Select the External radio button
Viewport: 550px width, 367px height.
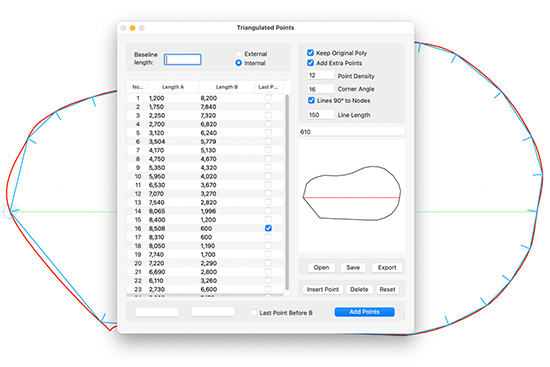[239, 54]
